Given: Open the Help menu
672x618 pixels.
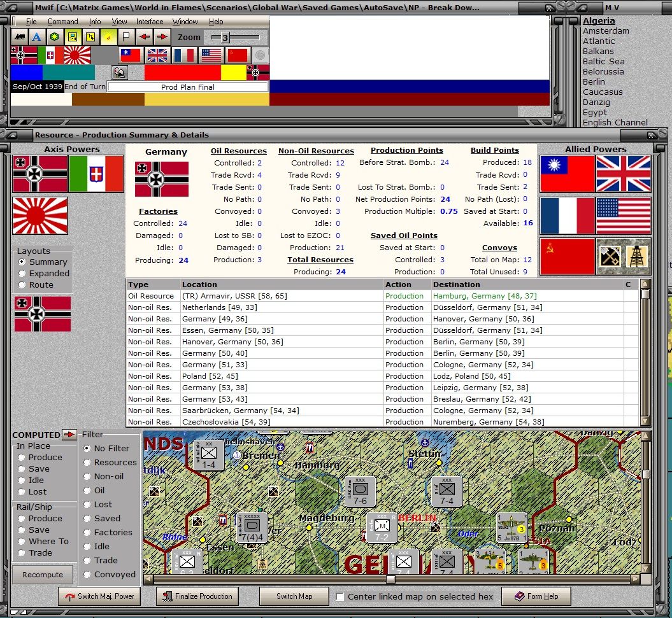Looking at the screenshot, I should [x=215, y=22].
